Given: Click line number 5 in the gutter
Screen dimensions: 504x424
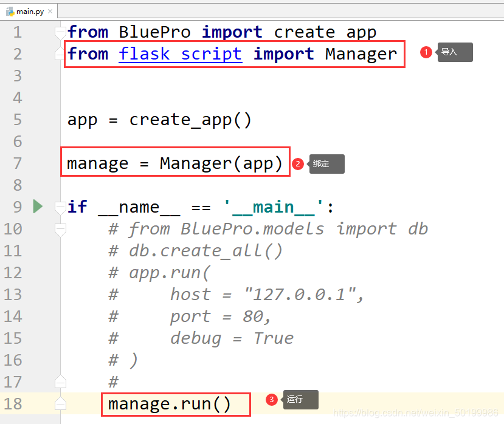Looking at the screenshot, I should [x=18, y=120].
